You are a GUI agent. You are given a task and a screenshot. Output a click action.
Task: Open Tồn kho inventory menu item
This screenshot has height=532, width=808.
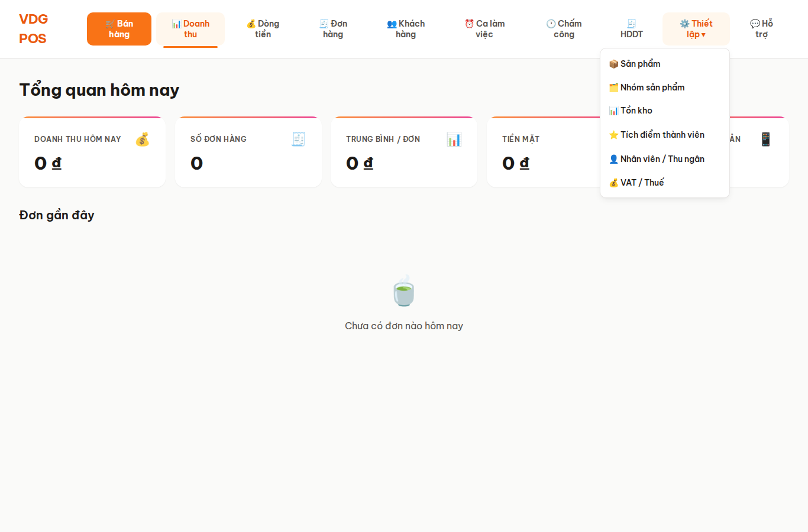pyautogui.click(x=665, y=111)
